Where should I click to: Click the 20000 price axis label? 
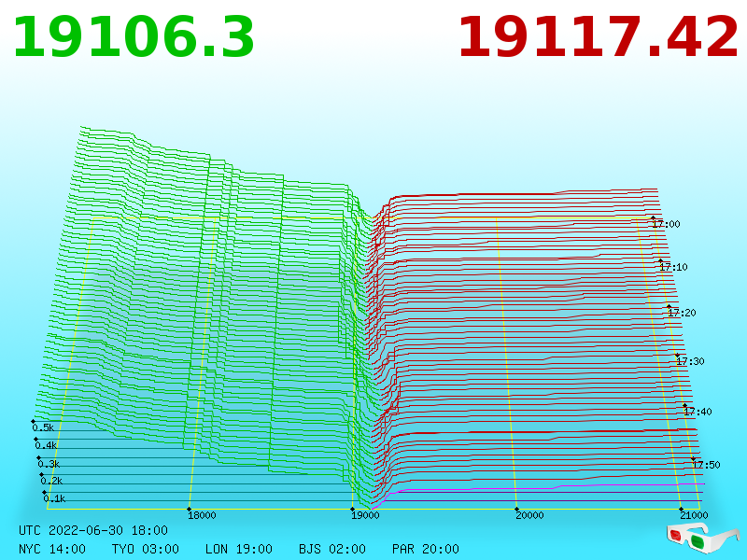(x=529, y=515)
